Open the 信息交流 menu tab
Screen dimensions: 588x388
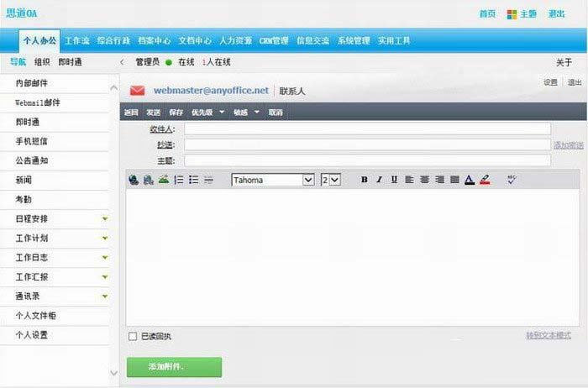(x=312, y=40)
